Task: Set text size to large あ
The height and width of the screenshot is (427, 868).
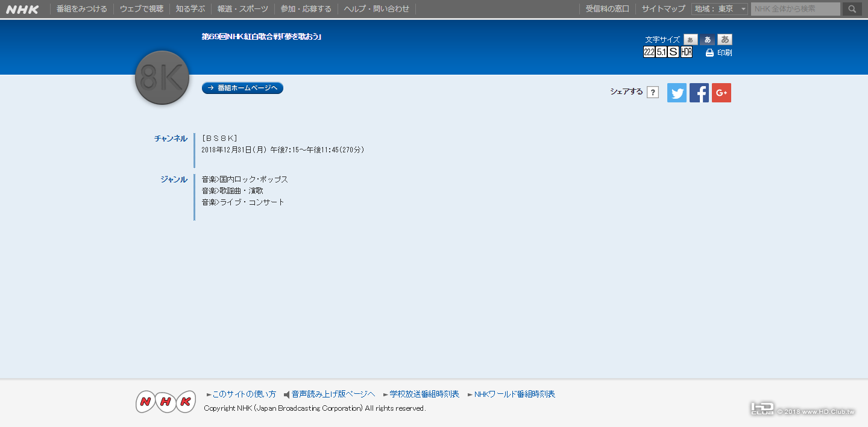Action: click(725, 40)
